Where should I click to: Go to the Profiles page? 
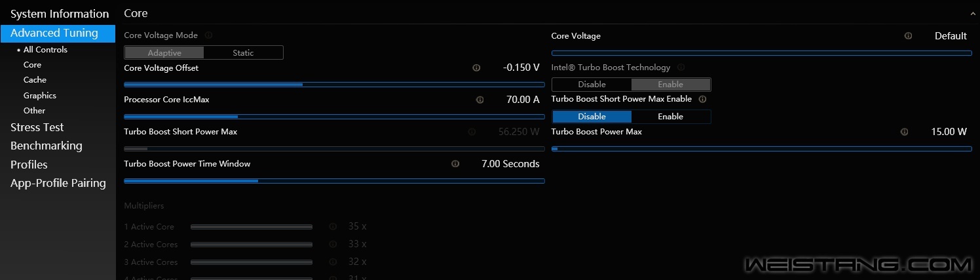(29, 165)
